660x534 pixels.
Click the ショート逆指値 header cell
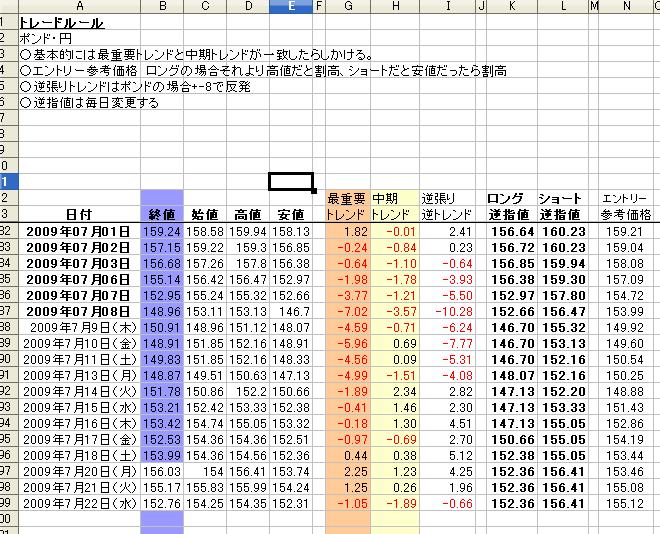563,207
